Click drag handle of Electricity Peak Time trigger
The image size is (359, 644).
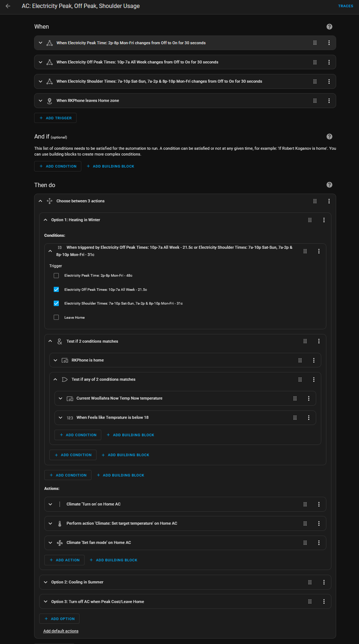point(315,43)
